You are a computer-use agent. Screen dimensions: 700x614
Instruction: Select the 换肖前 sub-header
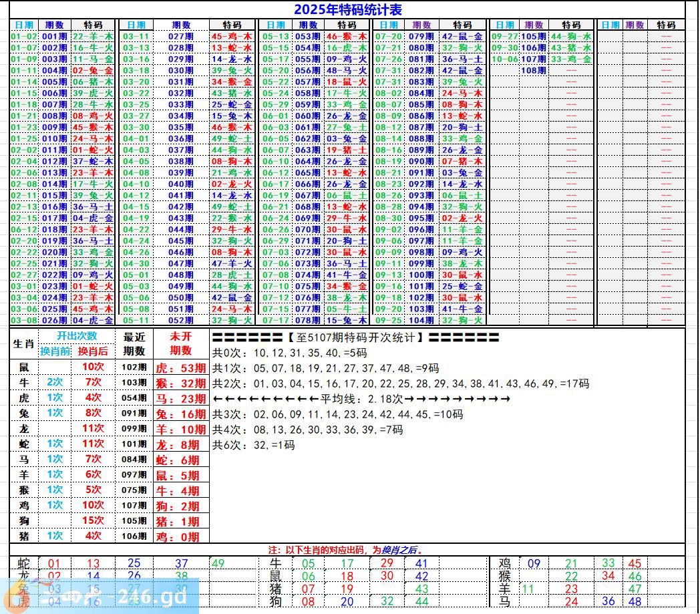[55, 351]
